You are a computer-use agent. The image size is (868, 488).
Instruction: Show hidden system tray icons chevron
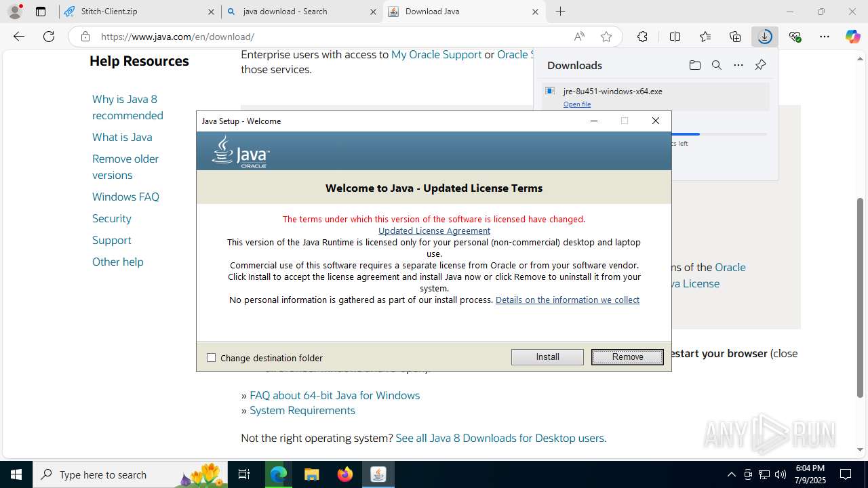click(x=731, y=474)
